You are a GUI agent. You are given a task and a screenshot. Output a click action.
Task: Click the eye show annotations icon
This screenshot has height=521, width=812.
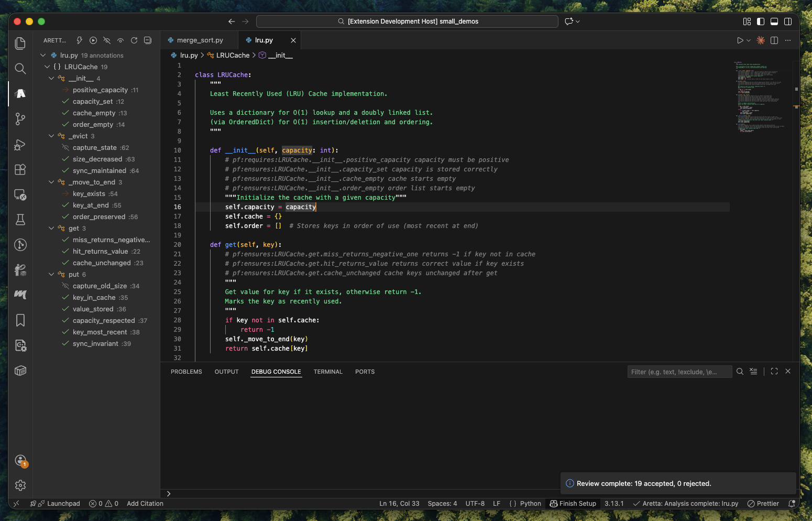120,40
